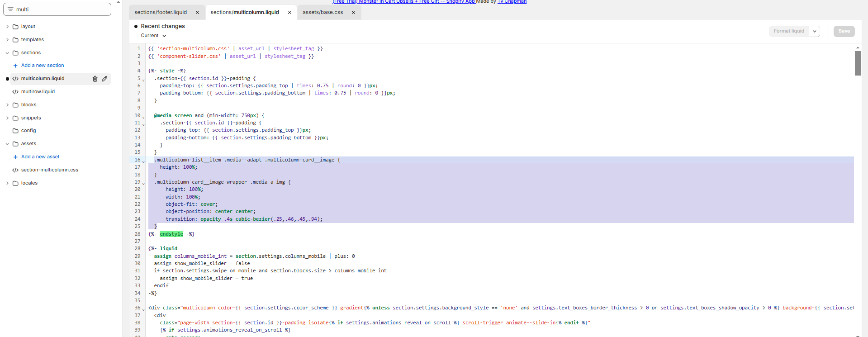The width and height of the screenshot is (868, 337).
Task: Click Add a new asset link
Action: coord(40,157)
